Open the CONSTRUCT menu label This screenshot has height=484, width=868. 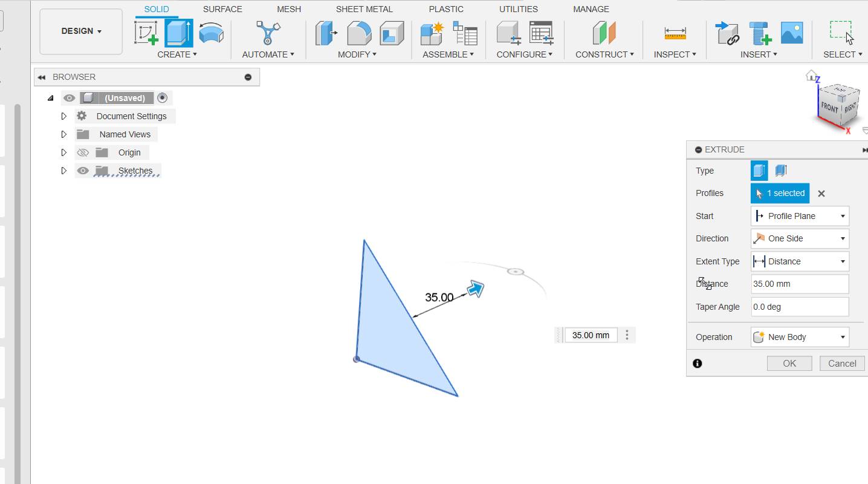point(604,54)
